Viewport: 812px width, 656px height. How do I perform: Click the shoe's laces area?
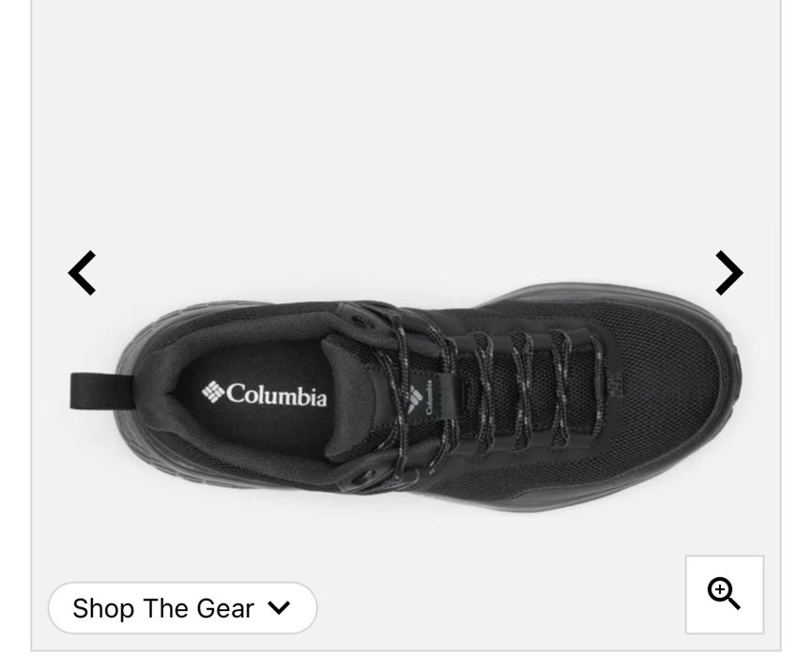click(498, 393)
